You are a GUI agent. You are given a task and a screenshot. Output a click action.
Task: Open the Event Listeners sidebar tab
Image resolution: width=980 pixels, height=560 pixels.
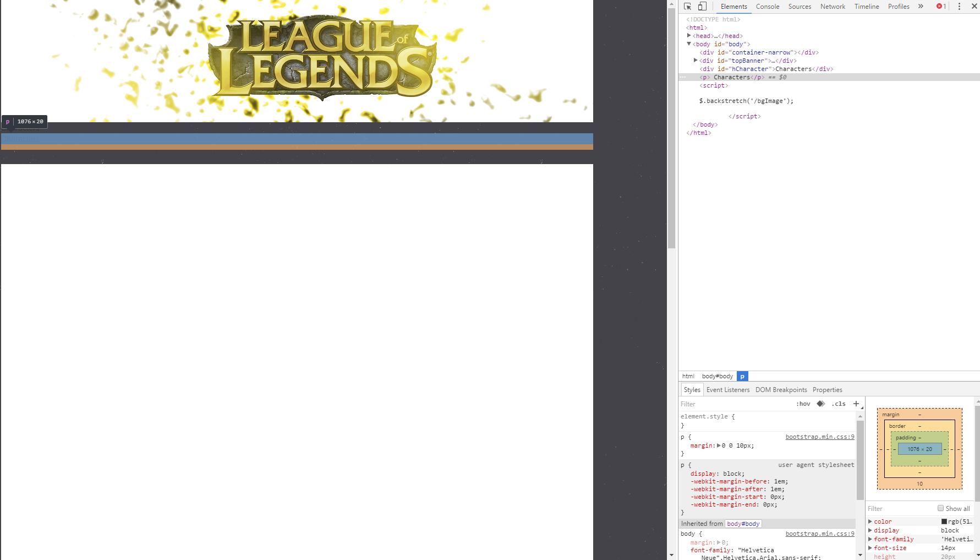[x=728, y=390]
